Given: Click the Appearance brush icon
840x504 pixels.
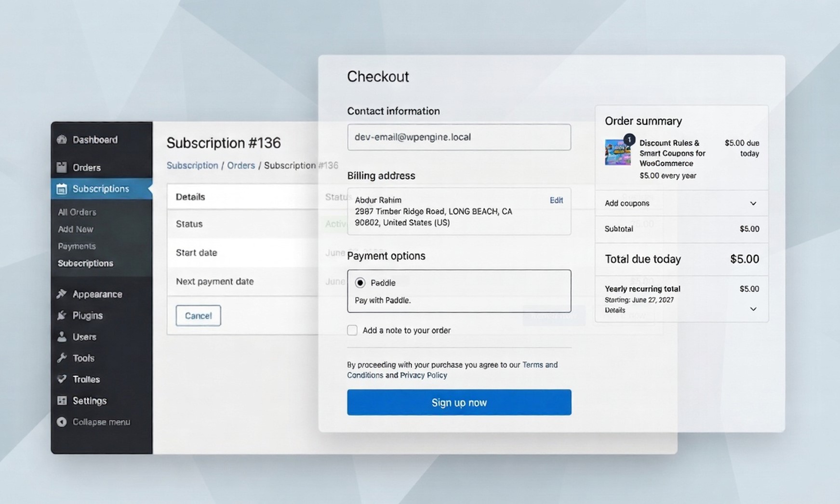Looking at the screenshot, I should coord(62,294).
